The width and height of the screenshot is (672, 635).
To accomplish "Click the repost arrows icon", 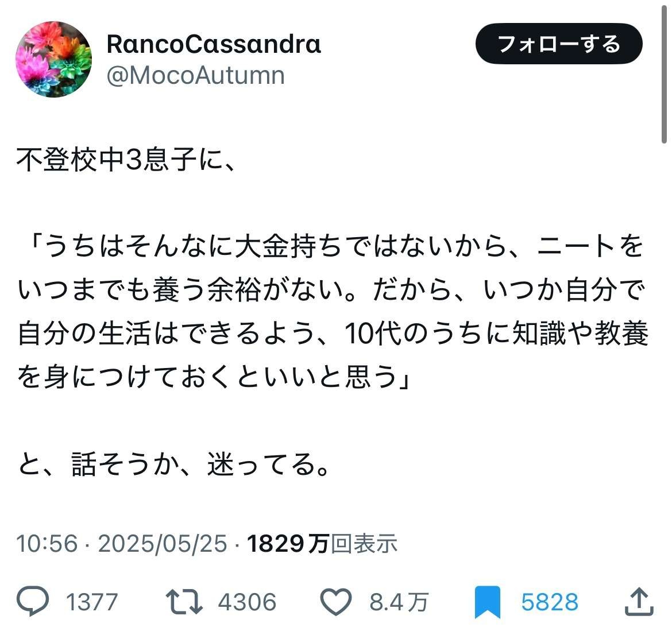I will click(184, 602).
